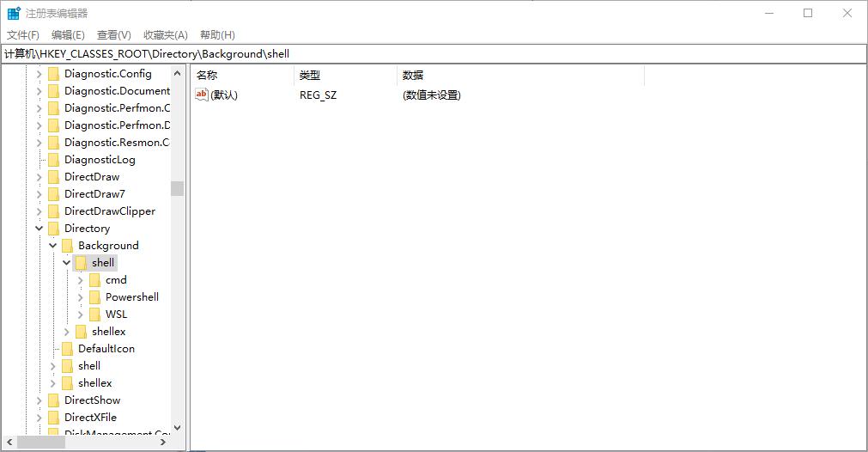Collapse the selected shell key

coord(66,263)
